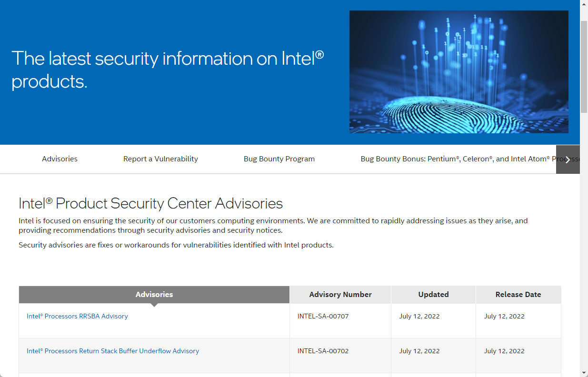Click the vertical scrollbar track below the thumb
Viewport: 588px width, 377px height.
tap(584, 238)
